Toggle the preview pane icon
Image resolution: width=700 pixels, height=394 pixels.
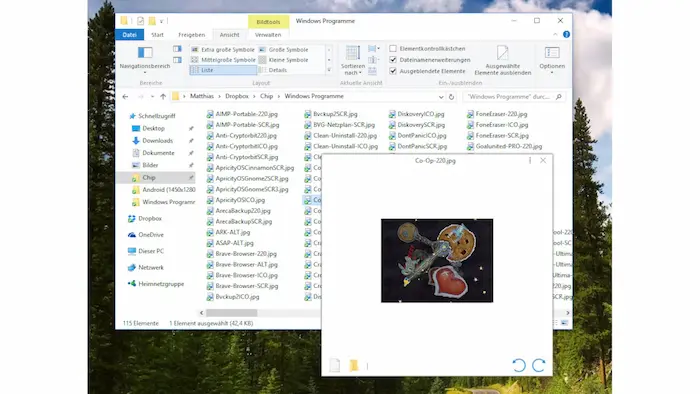tap(177, 49)
